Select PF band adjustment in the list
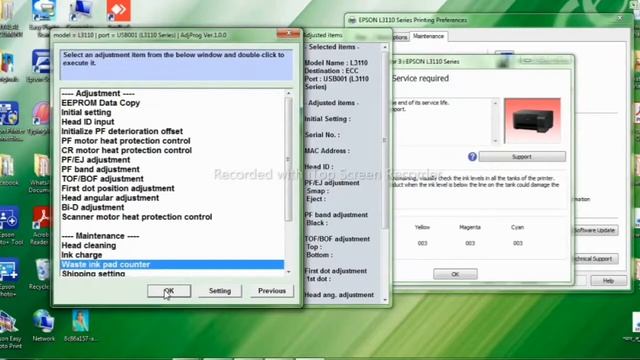The height and width of the screenshot is (360, 640). [100, 169]
